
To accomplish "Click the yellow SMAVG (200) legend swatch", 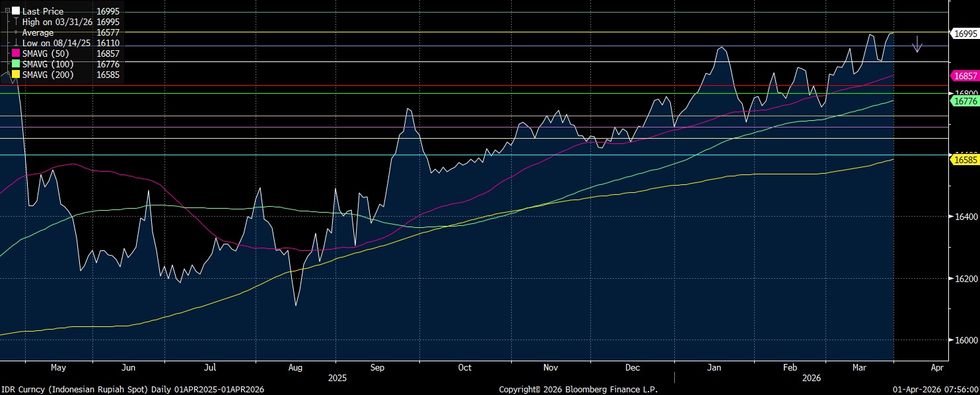I will [x=17, y=75].
